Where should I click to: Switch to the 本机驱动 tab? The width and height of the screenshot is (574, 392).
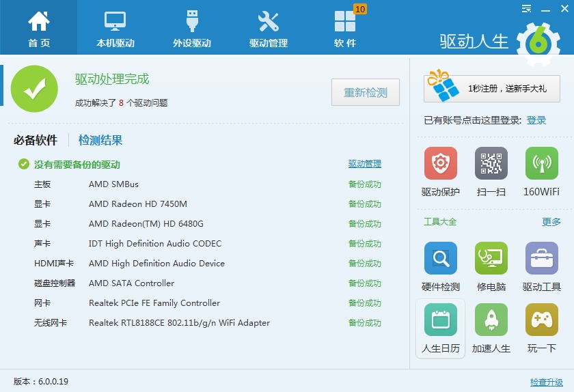tap(115, 28)
